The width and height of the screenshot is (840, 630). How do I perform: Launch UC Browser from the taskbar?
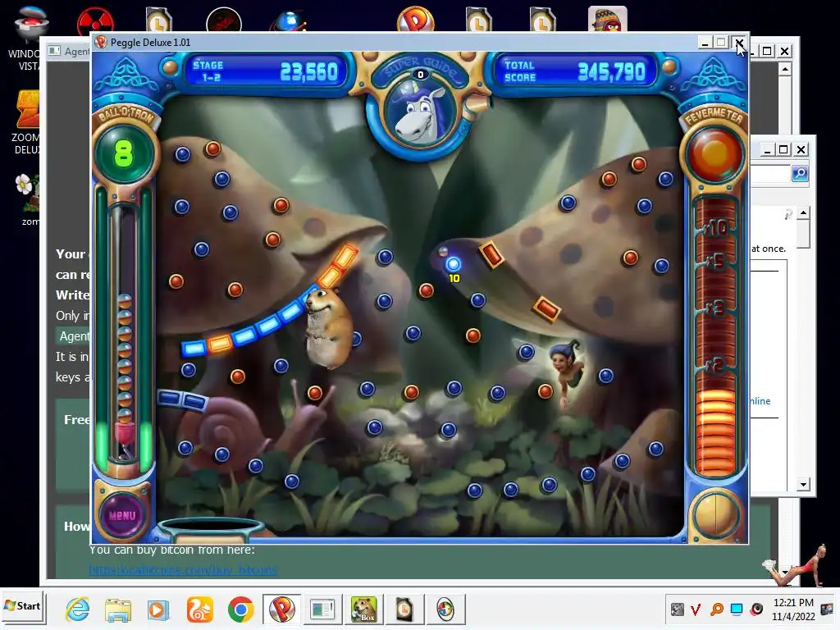tap(200, 609)
